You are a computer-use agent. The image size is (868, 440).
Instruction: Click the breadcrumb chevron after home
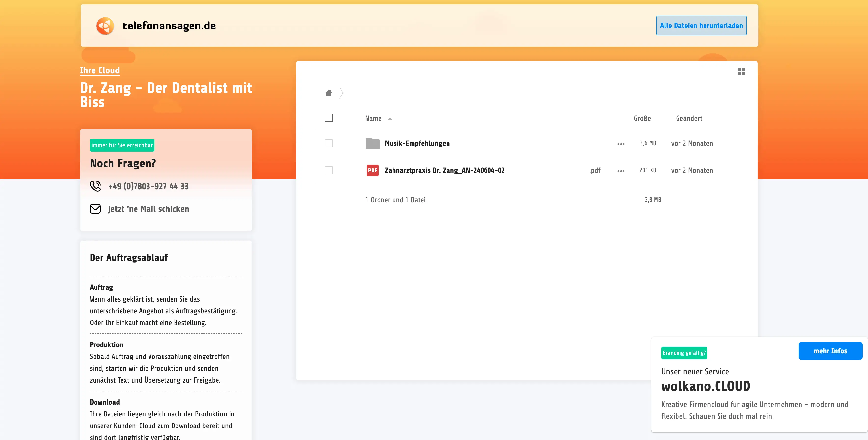point(341,93)
